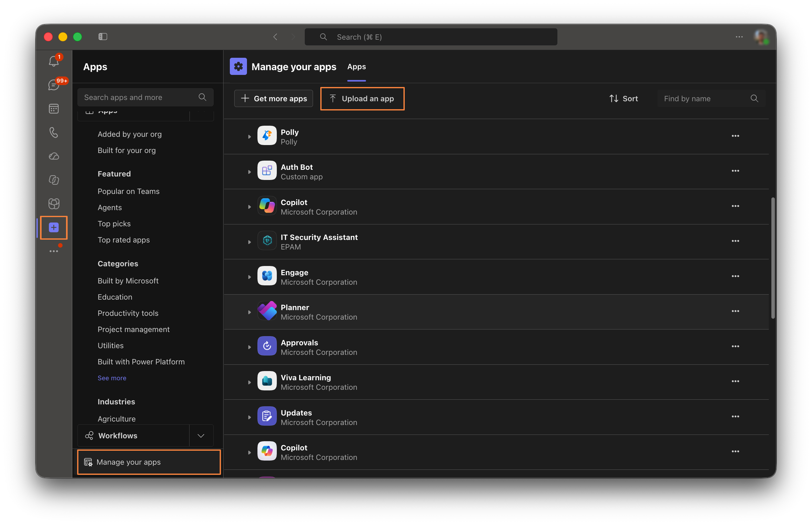The width and height of the screenshot is (812, 525).
Task: Open the OneDrive cloud icon
Action: coord(54,156)
